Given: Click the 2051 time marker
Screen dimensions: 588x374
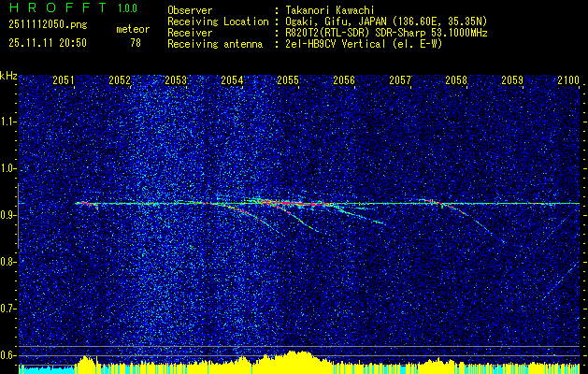Looking at the screenshot, I should tap(64, 79).
